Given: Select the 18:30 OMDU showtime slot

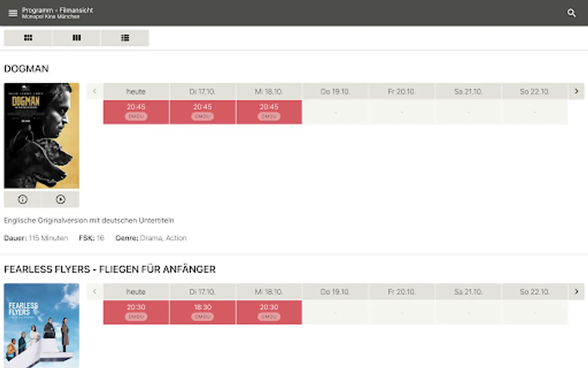Looking at the screenshot, I should [x=202, y=312].
